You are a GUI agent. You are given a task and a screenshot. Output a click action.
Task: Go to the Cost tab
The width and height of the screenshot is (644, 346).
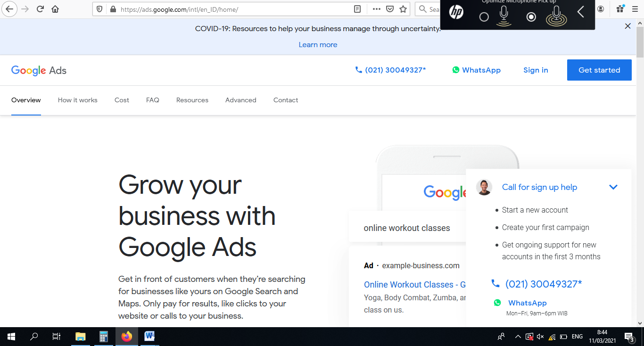pyautogui.click(x=122, y=100)
